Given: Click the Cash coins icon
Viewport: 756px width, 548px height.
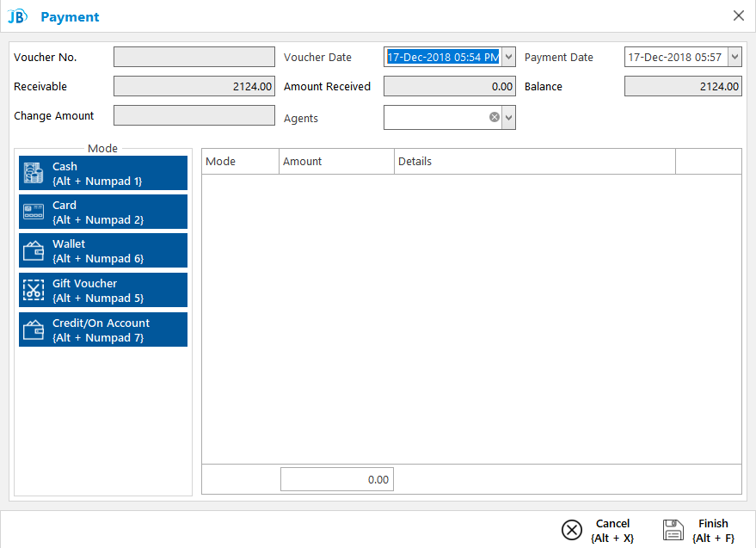Looking at the screenshot, I should coord(34,173).
